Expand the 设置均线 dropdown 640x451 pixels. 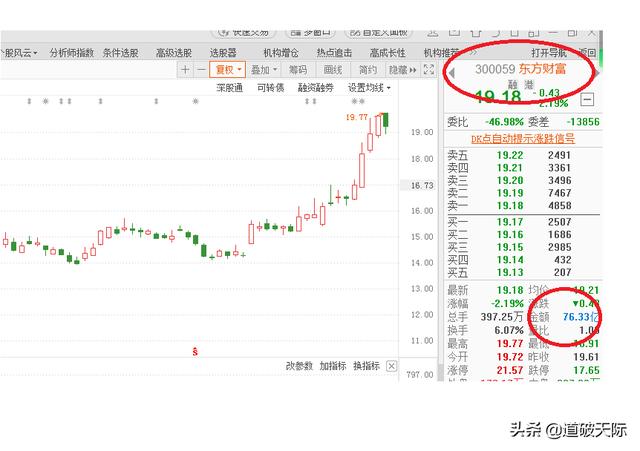pos(369,88)
